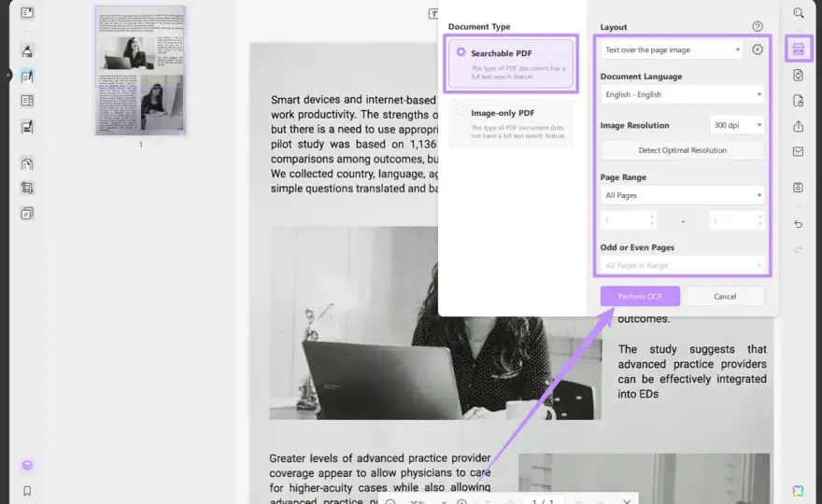Click the page indicator 1 / 1

[543, 501]
